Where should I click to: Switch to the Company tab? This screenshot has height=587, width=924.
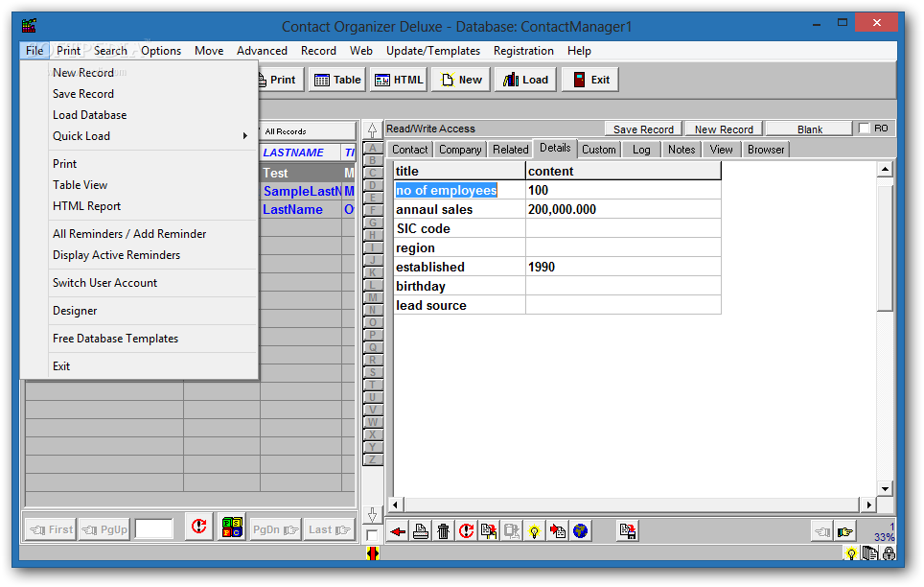460,150
